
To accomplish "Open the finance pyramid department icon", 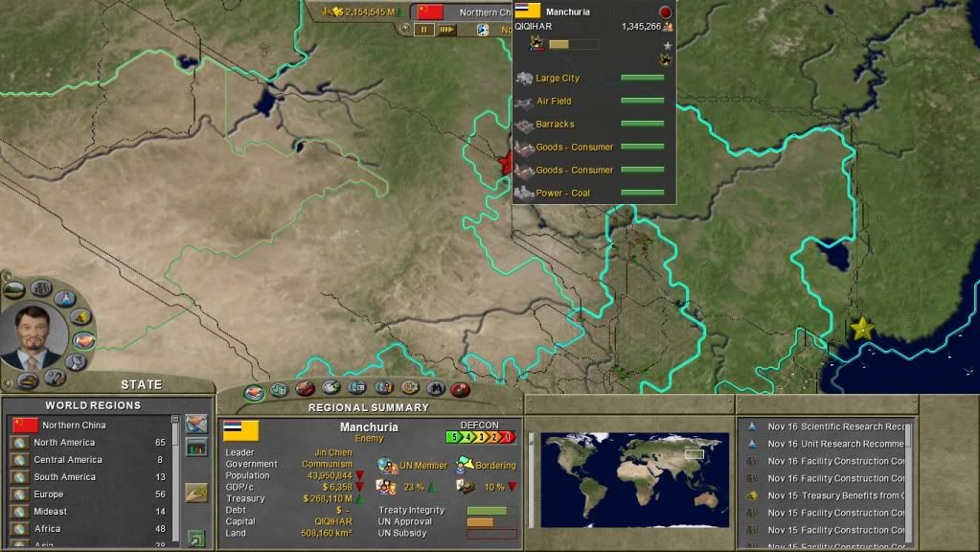I will [81, 317].
